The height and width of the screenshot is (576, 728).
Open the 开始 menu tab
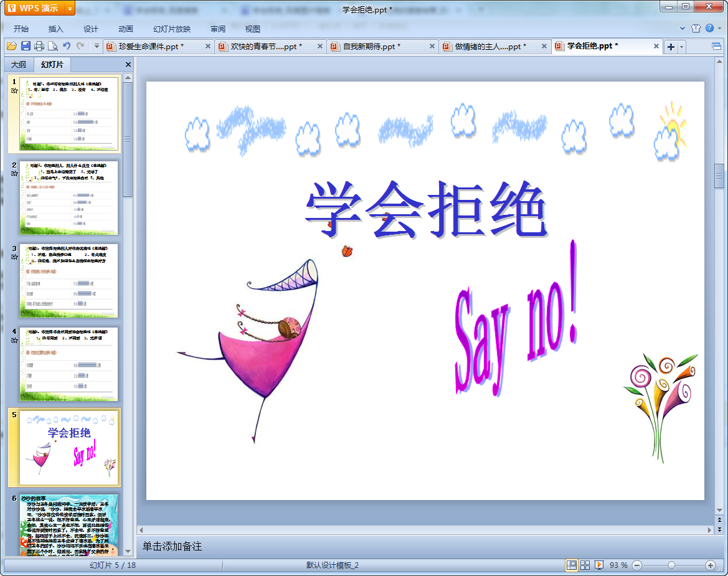point(21,29)
